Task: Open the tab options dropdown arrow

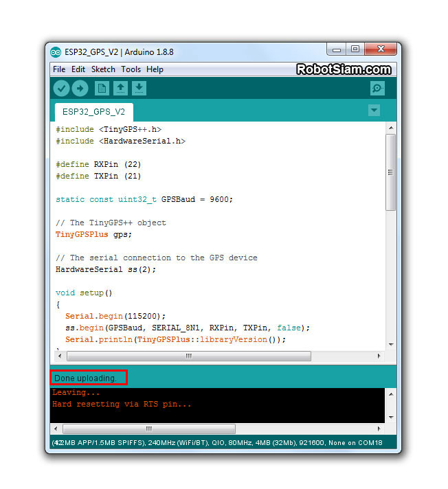Action: (374, 110)
